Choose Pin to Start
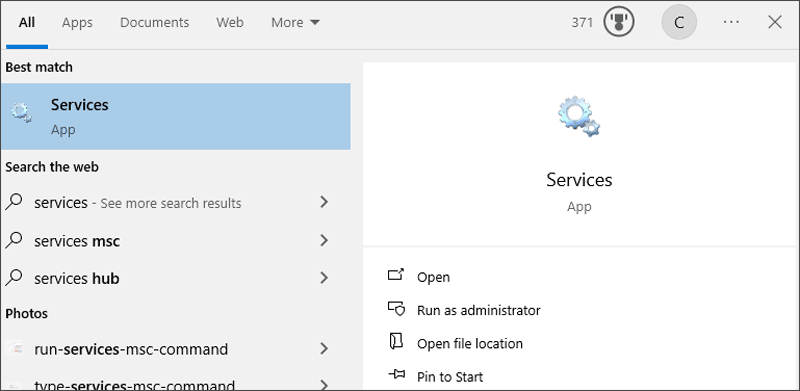The image size is (800, 391). 450,377
